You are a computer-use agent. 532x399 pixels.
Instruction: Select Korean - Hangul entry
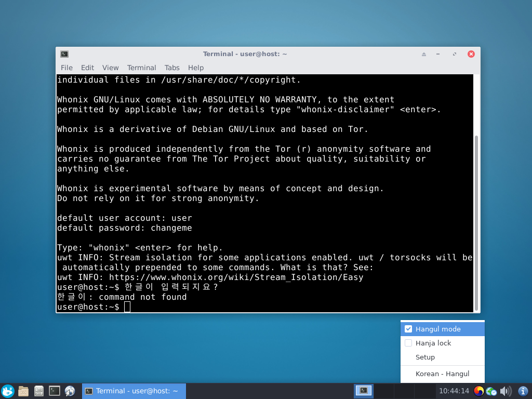[443, 374]
